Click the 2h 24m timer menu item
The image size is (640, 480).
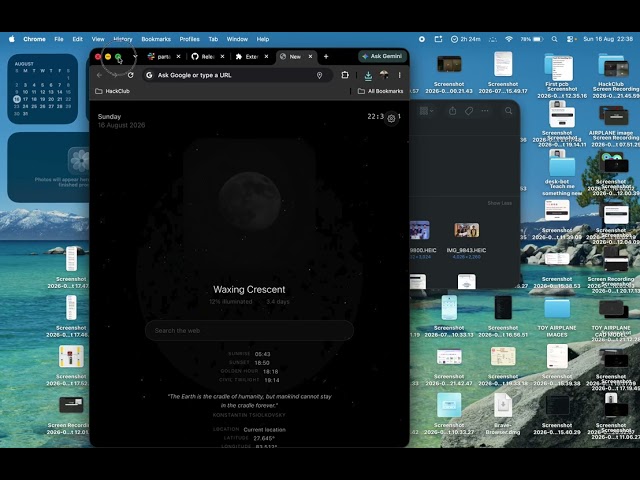[x=465, y=39]
